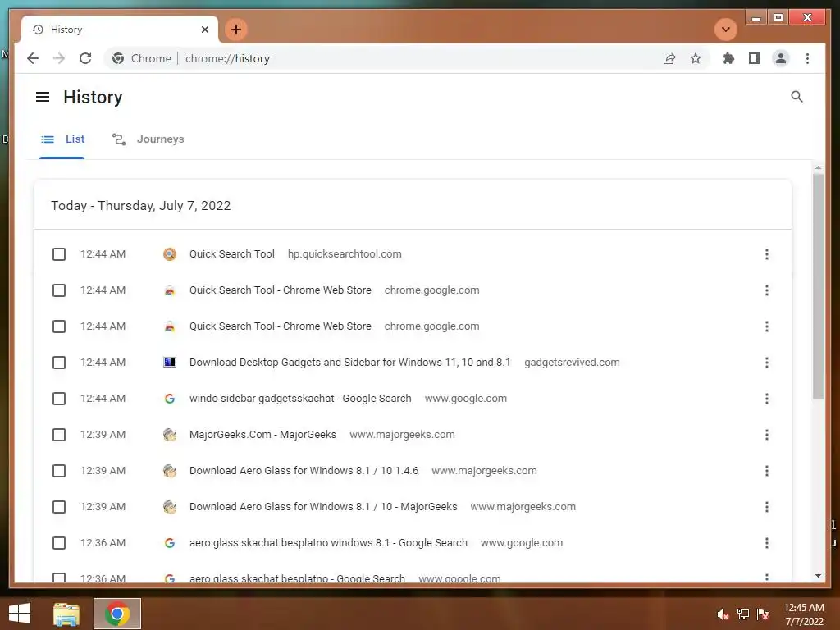Switch to the Journeys tab

[148, 139]
